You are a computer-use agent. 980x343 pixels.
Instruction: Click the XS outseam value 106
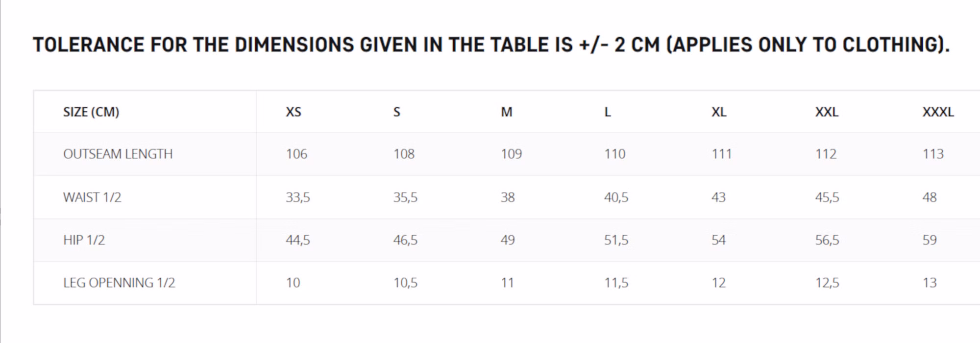[x=296, y=154]
